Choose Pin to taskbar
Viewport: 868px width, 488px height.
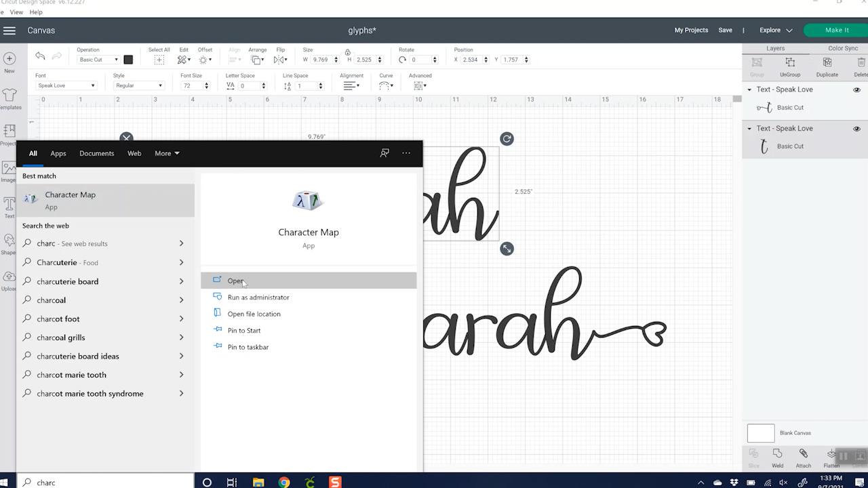click(309, 347)
